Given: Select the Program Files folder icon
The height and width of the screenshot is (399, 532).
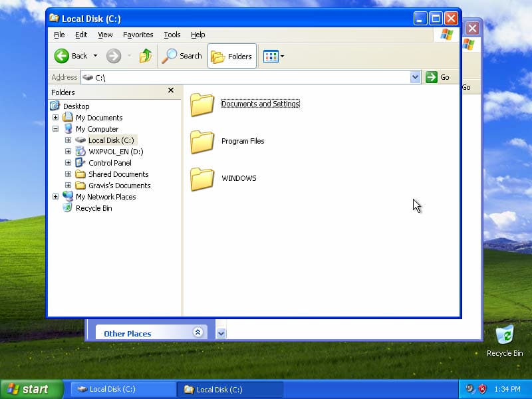Looking at the screenshot, I should pos(202,142).
